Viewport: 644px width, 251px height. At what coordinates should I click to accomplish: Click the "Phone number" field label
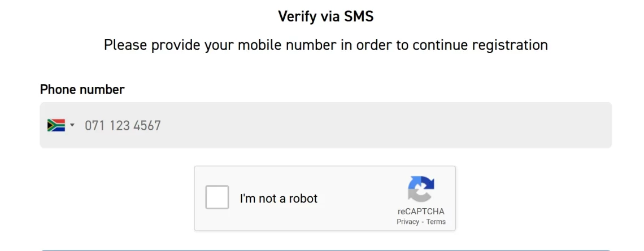click(82, 90)
